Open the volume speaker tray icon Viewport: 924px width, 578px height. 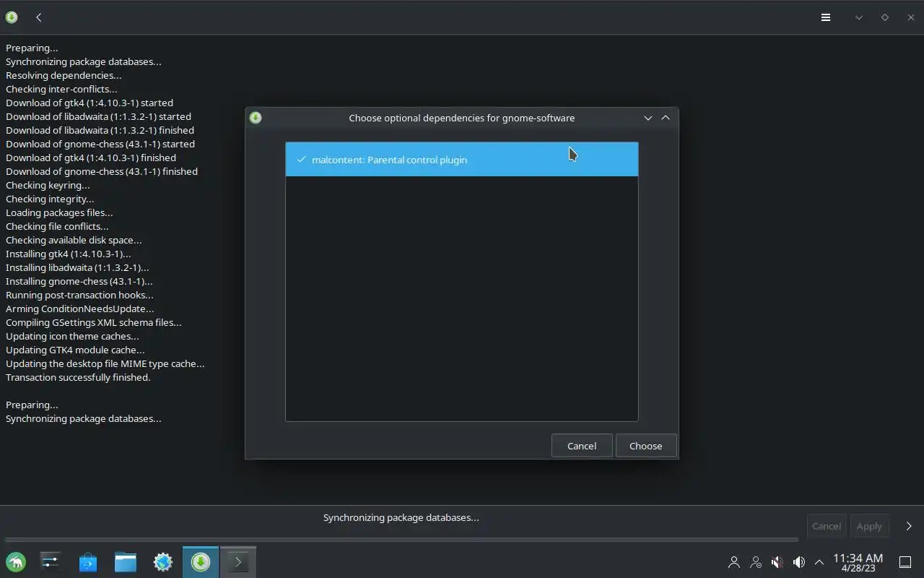click(799, 562)
